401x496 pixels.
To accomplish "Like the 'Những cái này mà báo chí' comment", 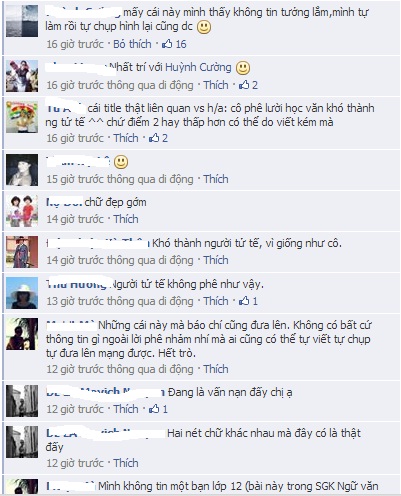I will (x=216, y=369).
